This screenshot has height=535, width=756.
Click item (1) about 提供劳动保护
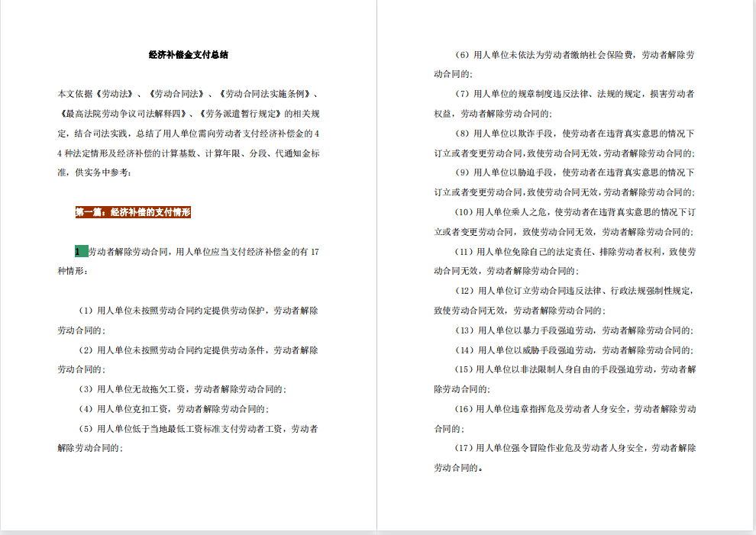coord(198,311)
